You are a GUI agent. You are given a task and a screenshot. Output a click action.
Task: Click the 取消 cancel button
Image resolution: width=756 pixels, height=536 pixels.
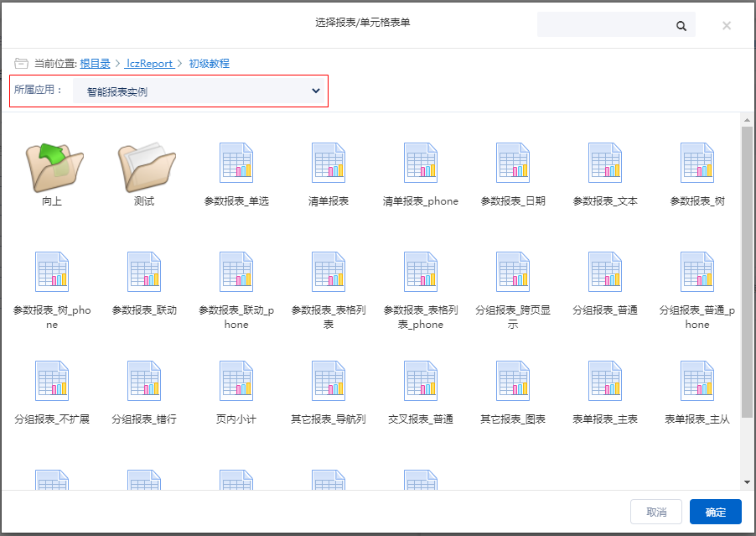[x=656, y=512]
